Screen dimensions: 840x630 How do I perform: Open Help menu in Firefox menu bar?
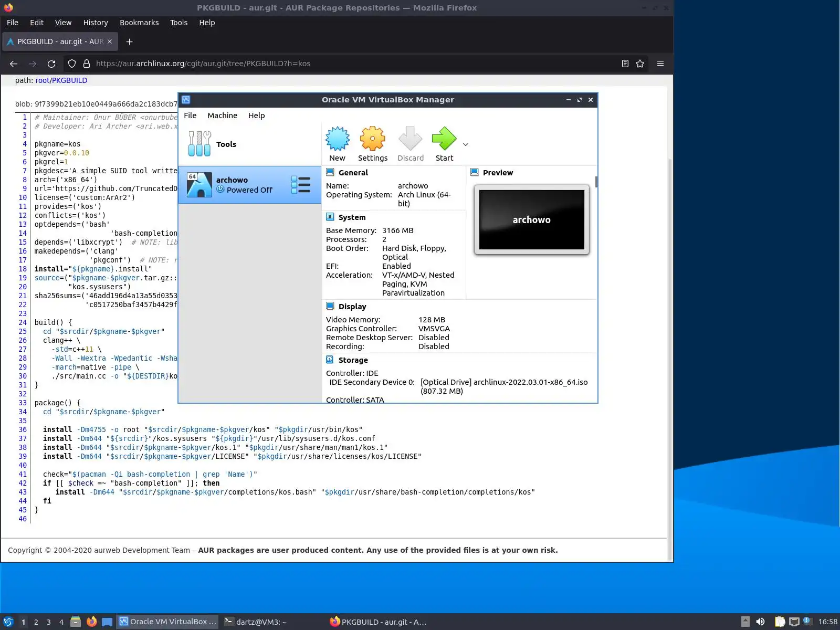pos(207,23)
